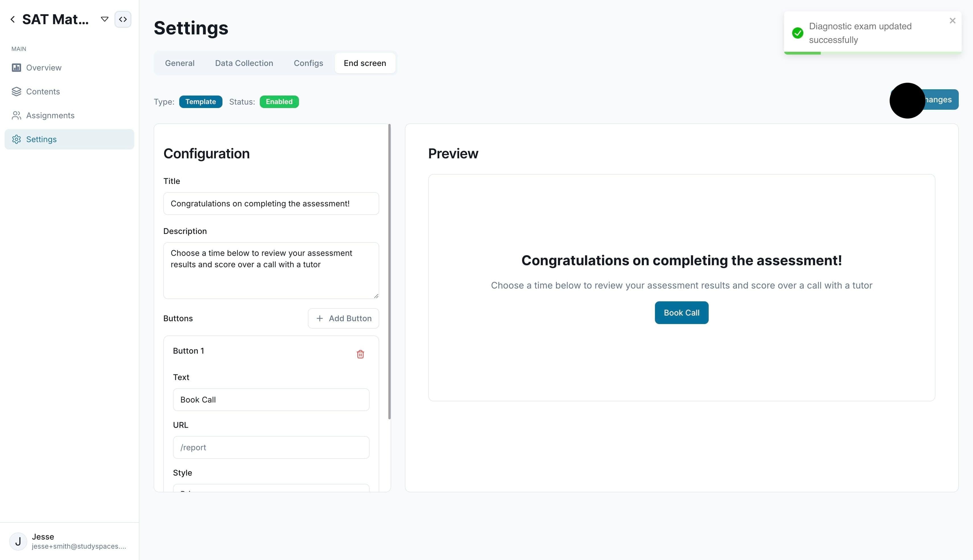The width and height of the screenshot is (973, 560).
Task: Open Assignments via the people icon
Action: click(16, 115)
